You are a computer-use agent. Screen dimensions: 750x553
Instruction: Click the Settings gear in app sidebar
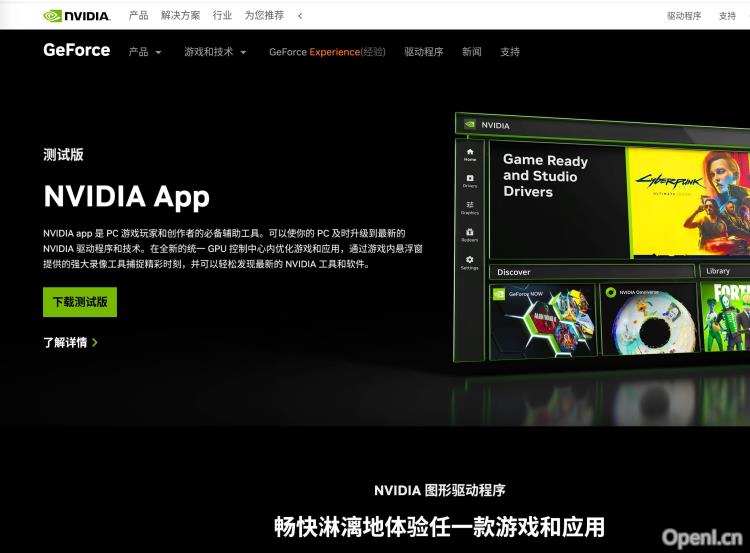tap(469, 262)
